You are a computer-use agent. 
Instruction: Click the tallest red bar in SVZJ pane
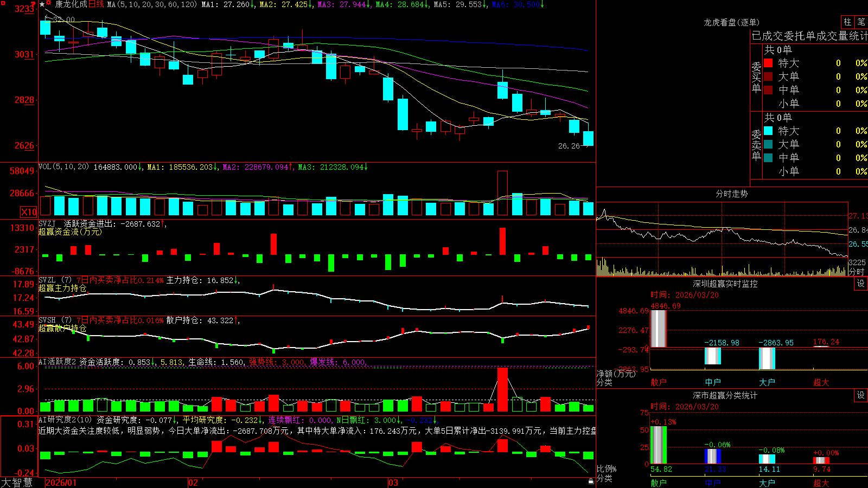coord(502,241)
